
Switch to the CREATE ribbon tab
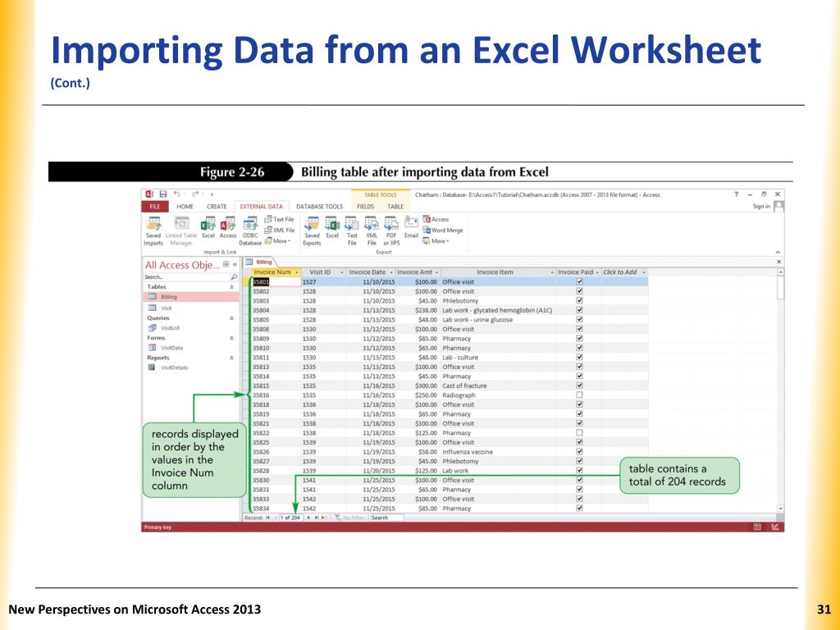[217, 206]
